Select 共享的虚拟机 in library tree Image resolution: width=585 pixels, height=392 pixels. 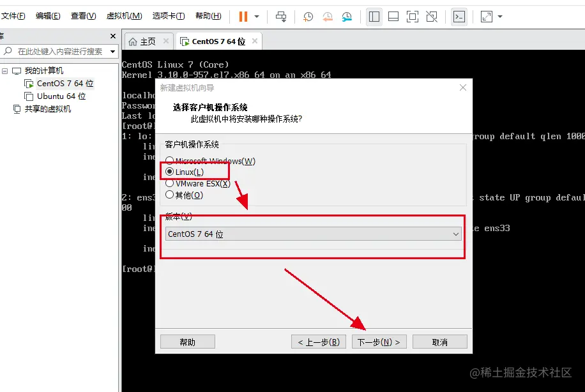[x=47, y=109]
